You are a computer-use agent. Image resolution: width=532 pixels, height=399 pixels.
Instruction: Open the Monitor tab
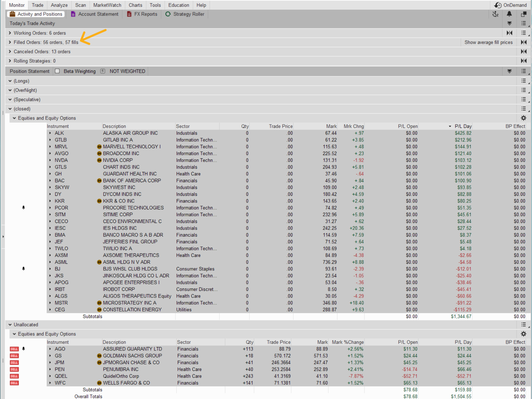(17, 5)
